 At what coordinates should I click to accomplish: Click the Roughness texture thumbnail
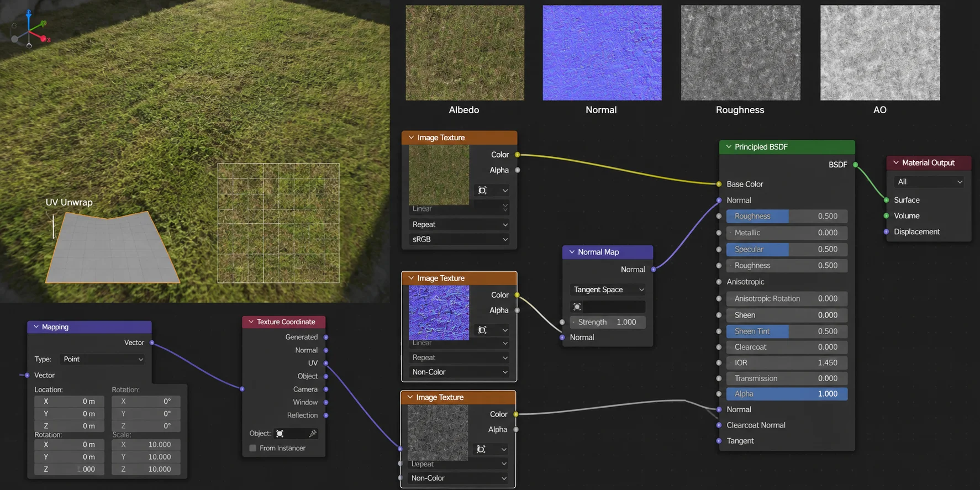coord(741,53)
